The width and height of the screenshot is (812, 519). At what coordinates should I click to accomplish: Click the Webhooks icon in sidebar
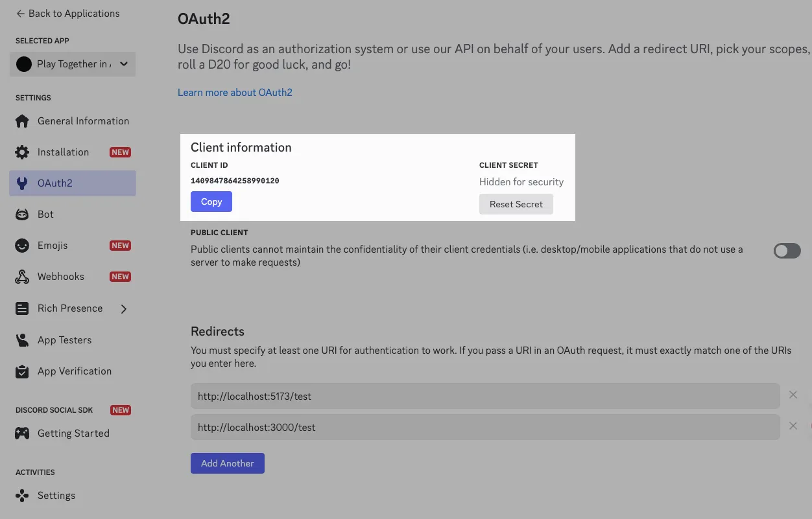(22, 277)
